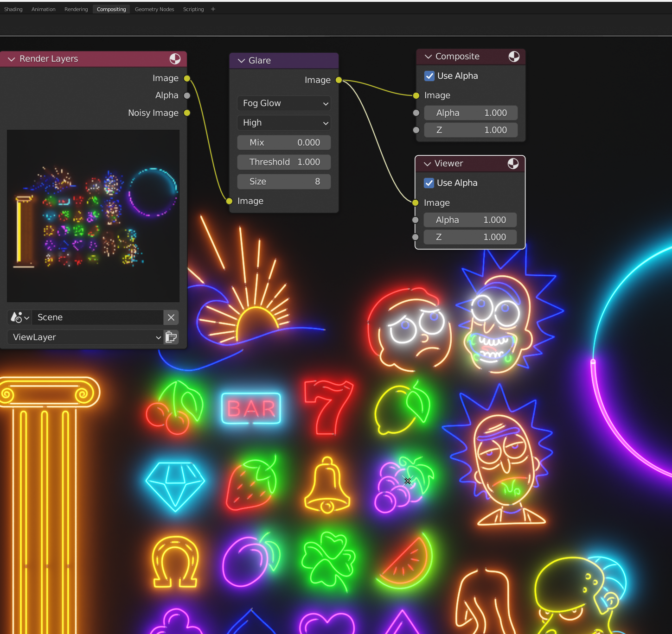Click the Glare node Image output socket

click(x=339, y=80)
